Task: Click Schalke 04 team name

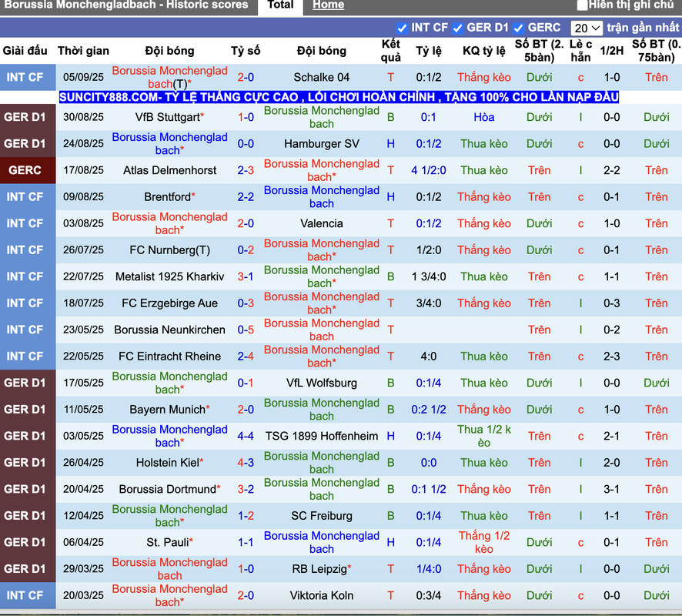Action: tap(322, 78)
